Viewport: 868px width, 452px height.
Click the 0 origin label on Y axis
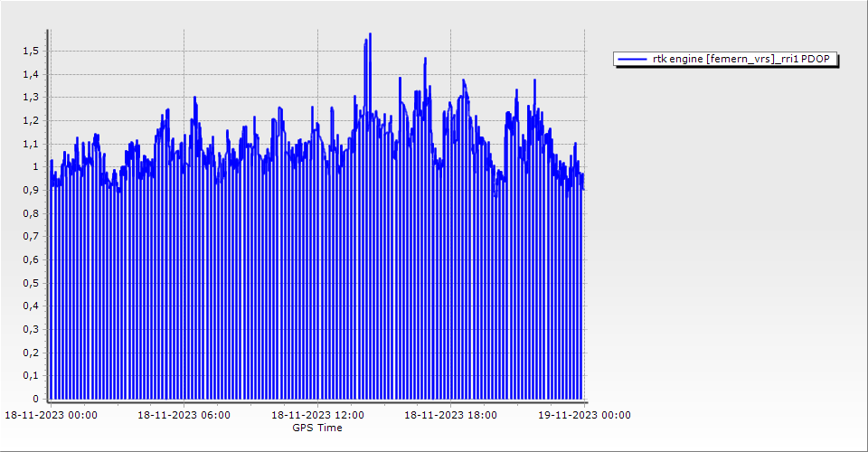pyautogui.click(x=36, y=399)
